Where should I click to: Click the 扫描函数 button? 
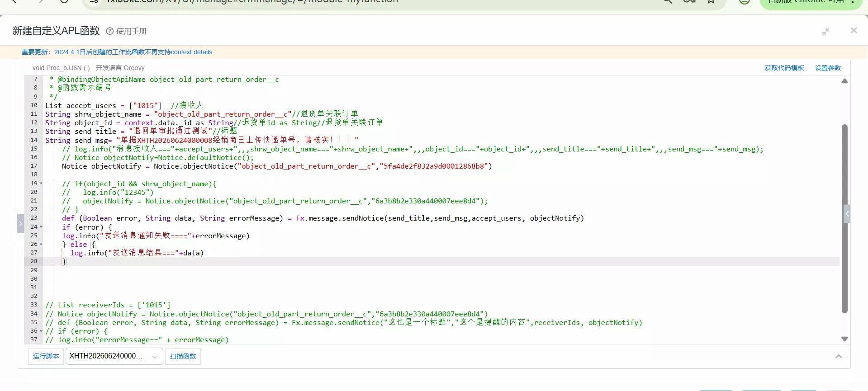(183, 356)
